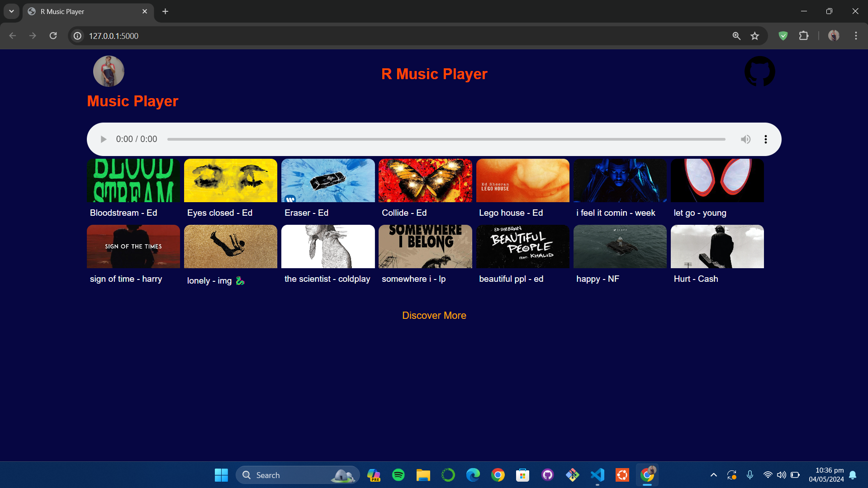The image size is (868, 488).
Task: Click 'somewhere i - lp' title
Action: [413, 279]
